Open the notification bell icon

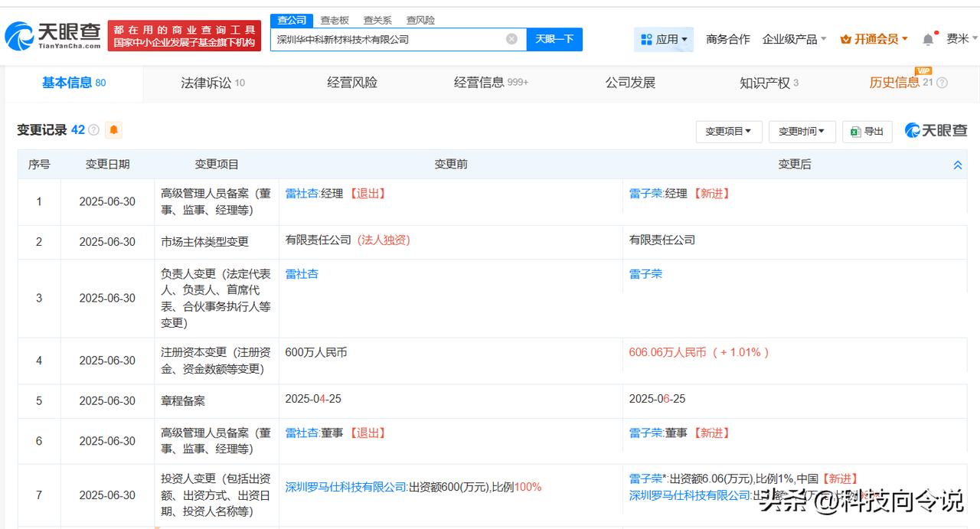(x=928, y=39)
